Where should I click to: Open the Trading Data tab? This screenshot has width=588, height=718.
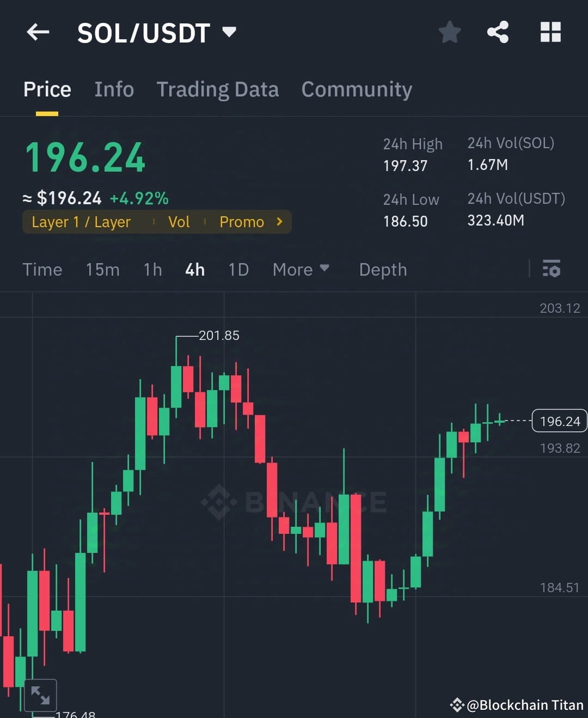(218, 89)
